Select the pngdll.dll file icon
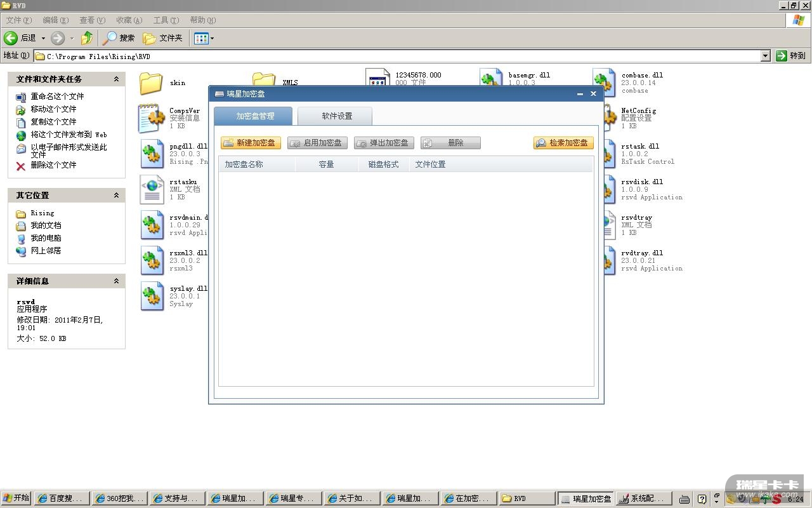 tap(152, 154)
